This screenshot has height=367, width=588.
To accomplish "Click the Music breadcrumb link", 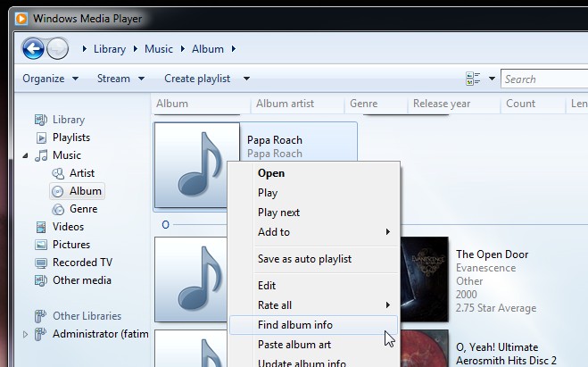I will 159,49.
